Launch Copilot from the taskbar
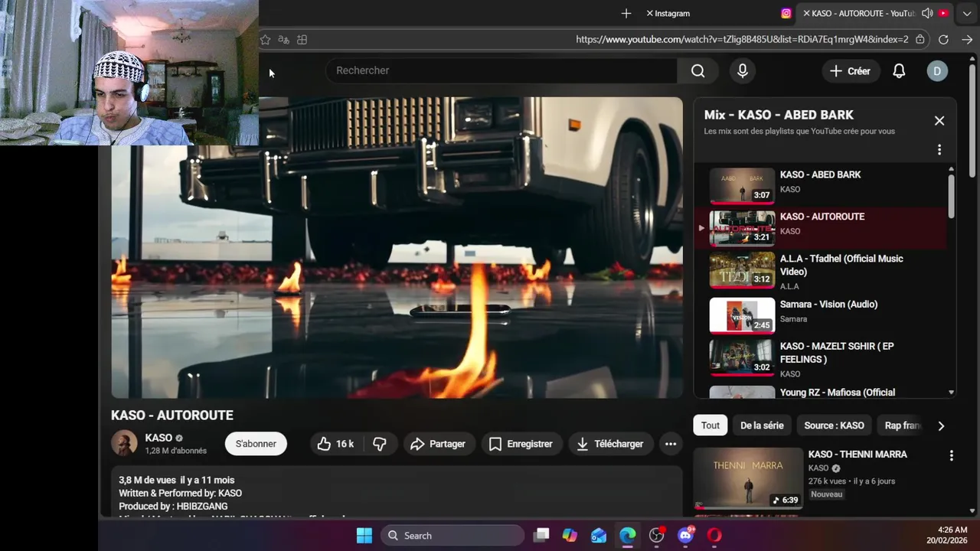This screenshot has width=980, height=551. [x=570, y=535]
